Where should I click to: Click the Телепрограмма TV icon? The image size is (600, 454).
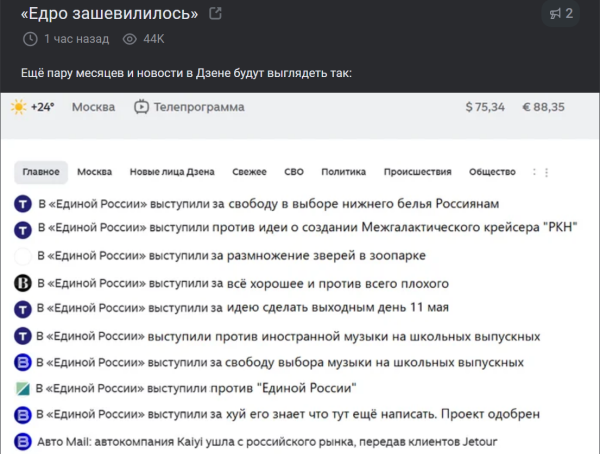(x=141, y=107)
